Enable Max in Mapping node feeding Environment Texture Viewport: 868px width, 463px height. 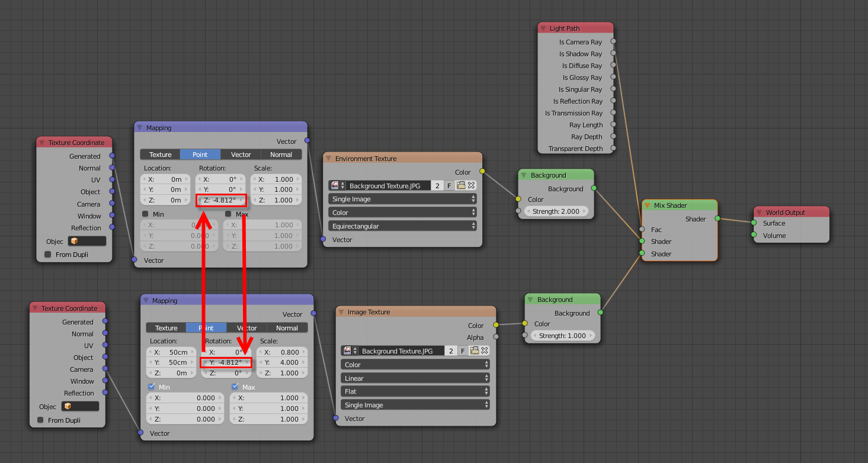pyautogui.click(x=228, y=214)
